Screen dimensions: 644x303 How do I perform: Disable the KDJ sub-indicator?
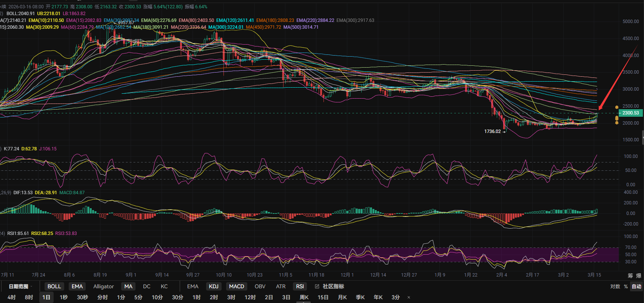pos(213,286)
